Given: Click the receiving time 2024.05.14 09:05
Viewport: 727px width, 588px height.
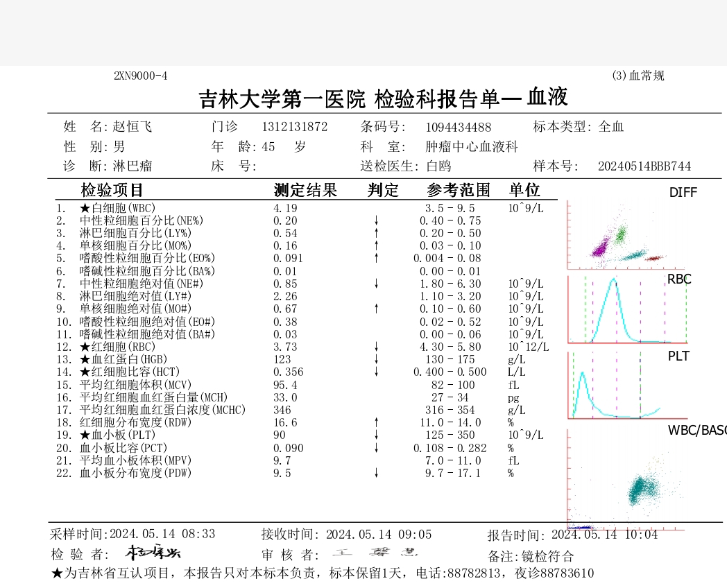Looking at the screenshot, I should [x=379, y=534].
